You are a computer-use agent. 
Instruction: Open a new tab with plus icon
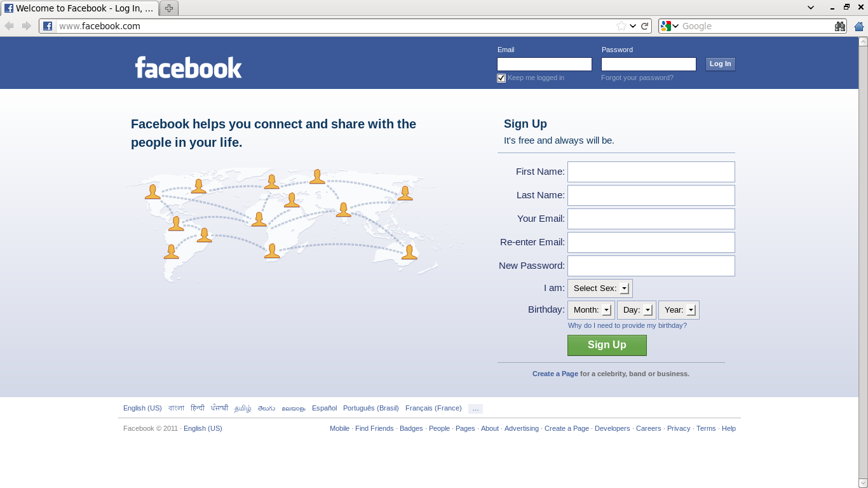click(168, 8)
